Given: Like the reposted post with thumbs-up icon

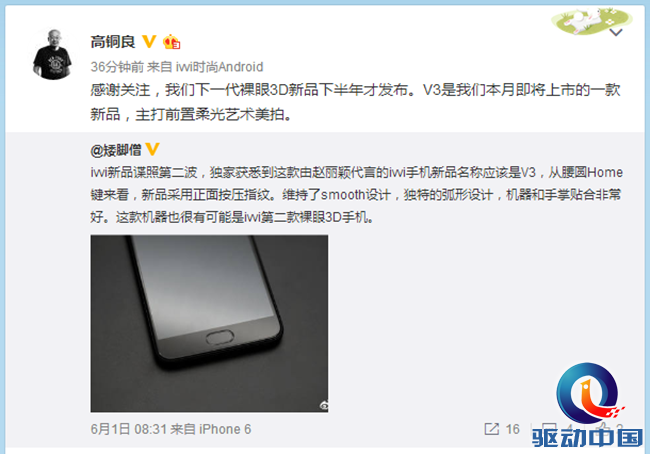Looking at the screenshot, I should pos(603,429).
